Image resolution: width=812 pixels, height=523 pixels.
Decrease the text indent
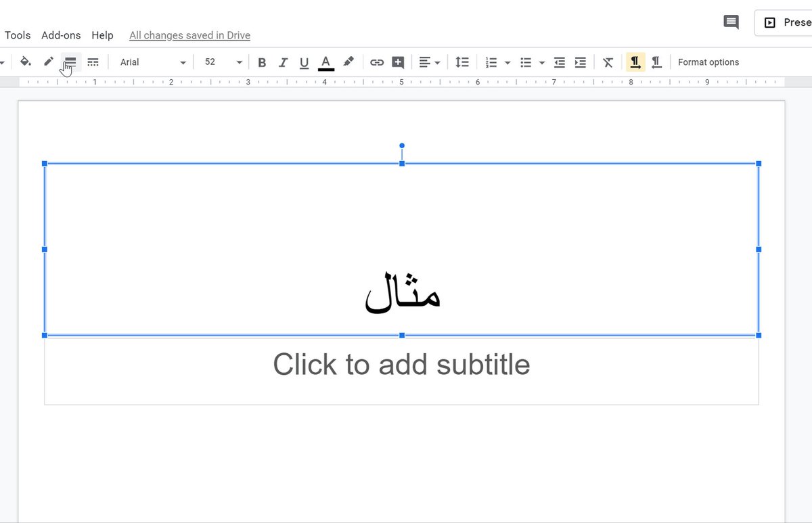click(x=560, y=62)
